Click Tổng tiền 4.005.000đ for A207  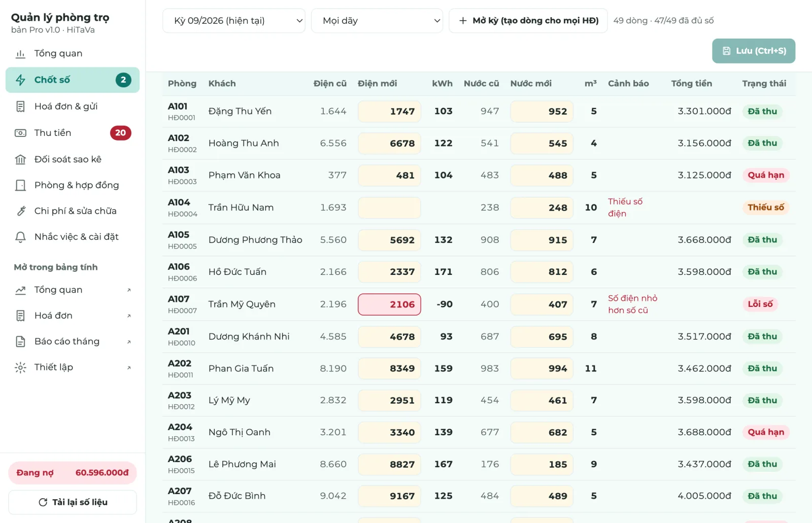704,496
